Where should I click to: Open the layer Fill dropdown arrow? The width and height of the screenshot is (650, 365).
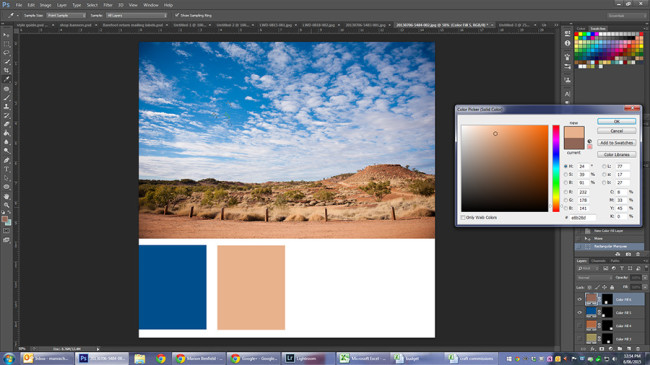coord(645,287)
